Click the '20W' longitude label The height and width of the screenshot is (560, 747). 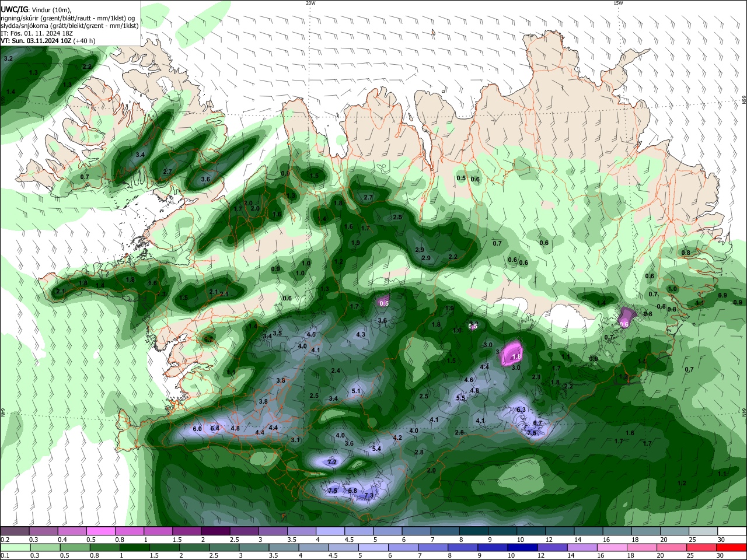click(x=310, y=3)
